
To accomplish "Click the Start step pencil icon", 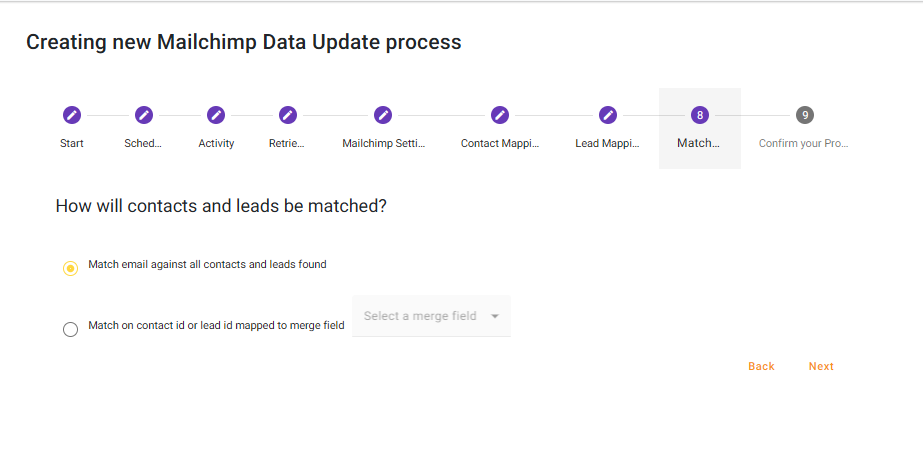I will 71,115.
